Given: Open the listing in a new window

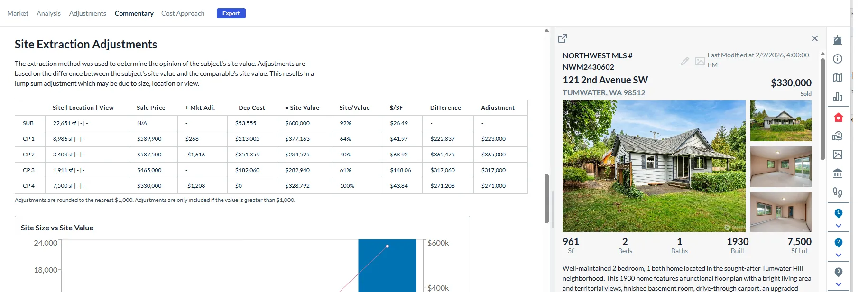Looking at the screenshot, I should pos(563,38).
